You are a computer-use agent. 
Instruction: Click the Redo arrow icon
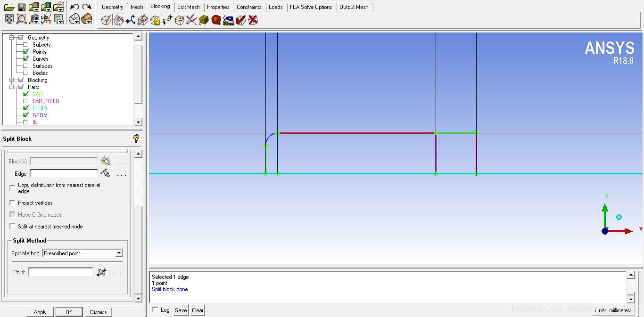[x=87, y=7]
